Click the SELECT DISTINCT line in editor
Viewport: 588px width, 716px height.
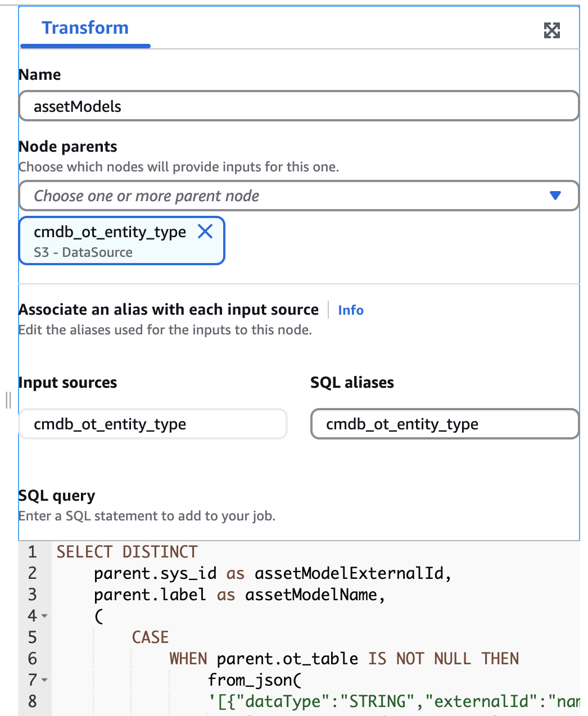coord(127,552)
